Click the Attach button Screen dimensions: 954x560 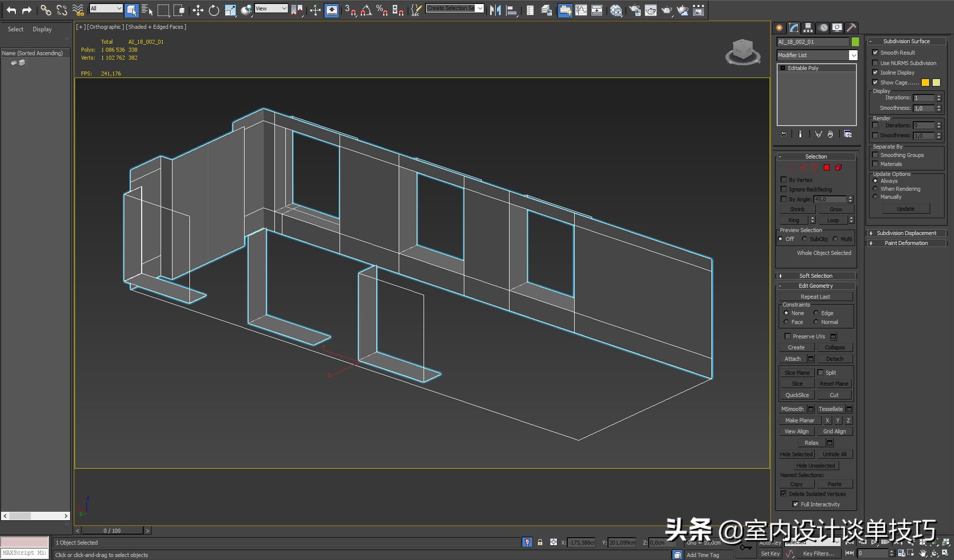(792, 359)
